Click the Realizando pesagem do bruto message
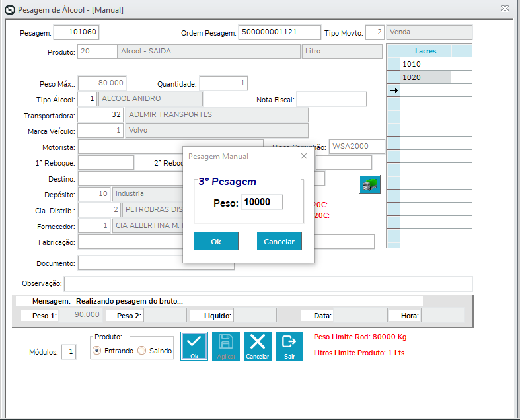This screenshot has height=420, width=520. (130, 301)
